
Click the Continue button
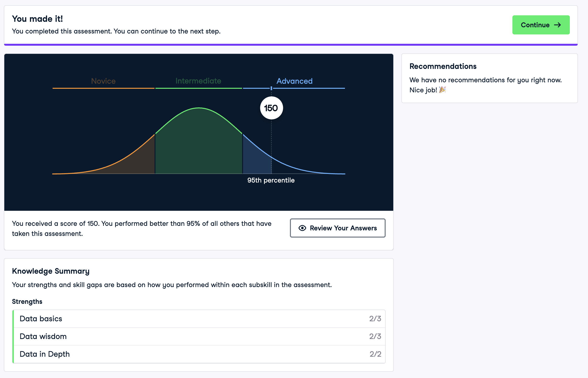point(541,25)
